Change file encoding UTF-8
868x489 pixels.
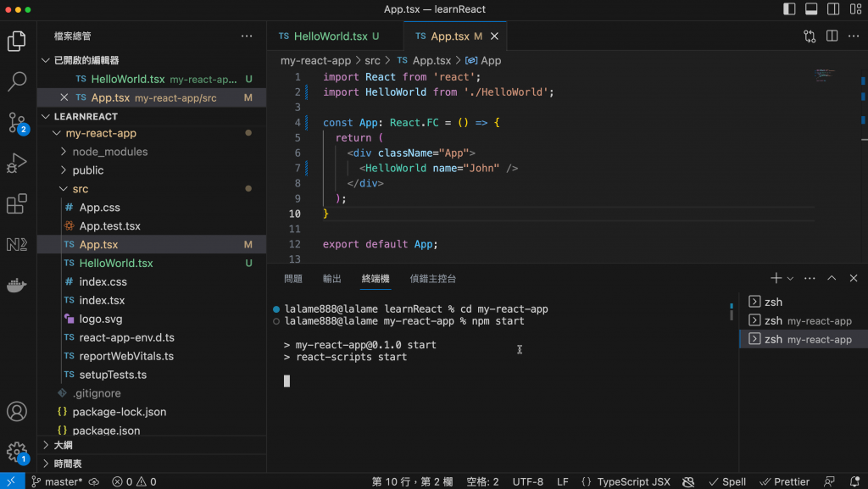527,482
